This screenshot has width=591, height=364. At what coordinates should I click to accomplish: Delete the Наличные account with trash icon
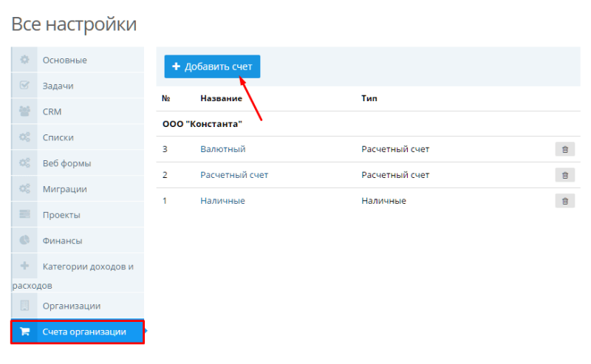[x=564, y=201]
